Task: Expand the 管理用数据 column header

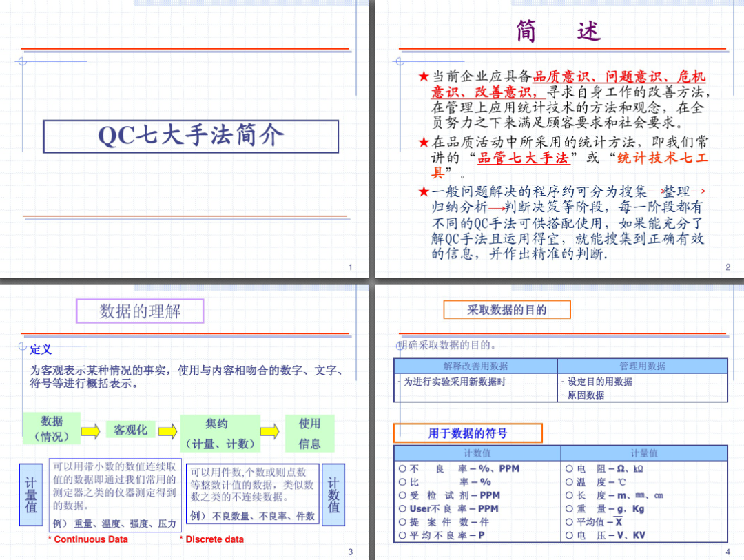Action: coord(643,364)
